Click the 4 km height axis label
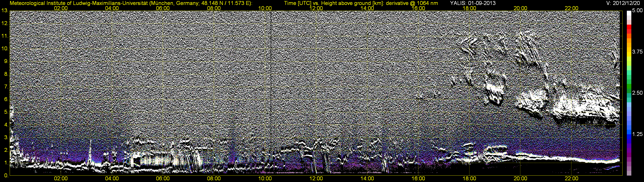Screen dimensions: 644x182 [6, 125]
